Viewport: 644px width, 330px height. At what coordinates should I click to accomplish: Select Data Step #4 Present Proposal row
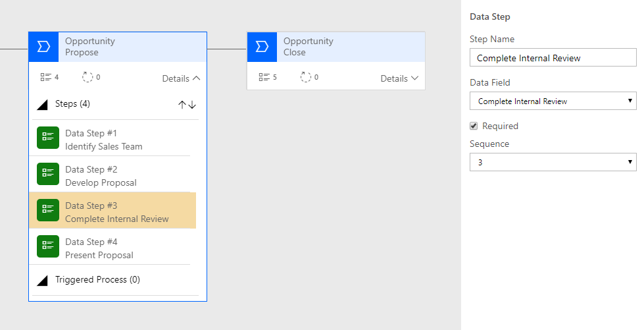point(111,246)
